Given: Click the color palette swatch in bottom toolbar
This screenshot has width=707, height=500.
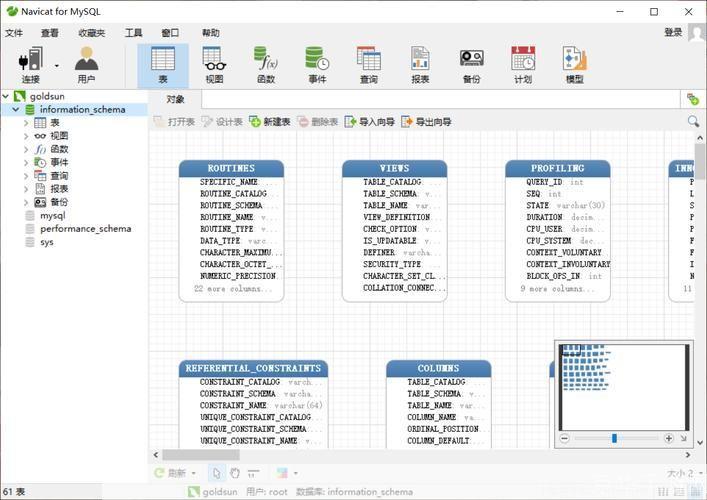Looking at the screenshot, I should tap(282, 473).
